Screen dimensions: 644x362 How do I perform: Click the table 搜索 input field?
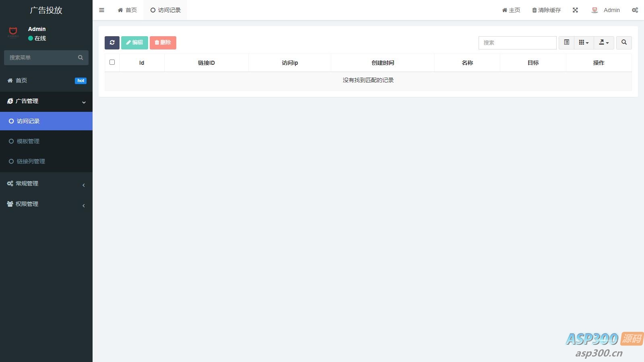point(517,43)
